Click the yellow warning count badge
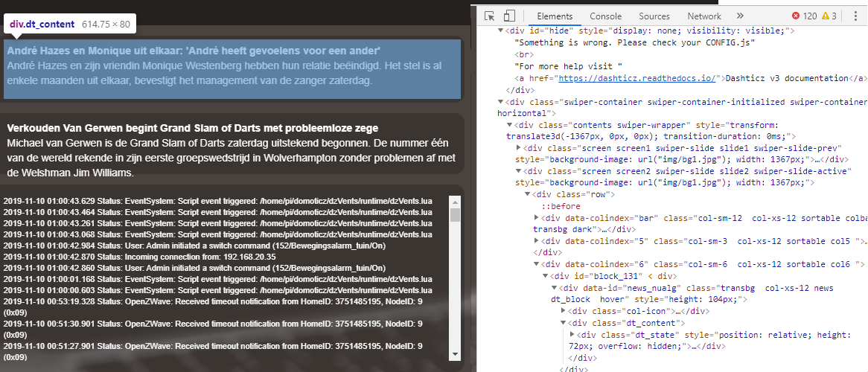Screen dimensions: 868x372 coord(829,16)
